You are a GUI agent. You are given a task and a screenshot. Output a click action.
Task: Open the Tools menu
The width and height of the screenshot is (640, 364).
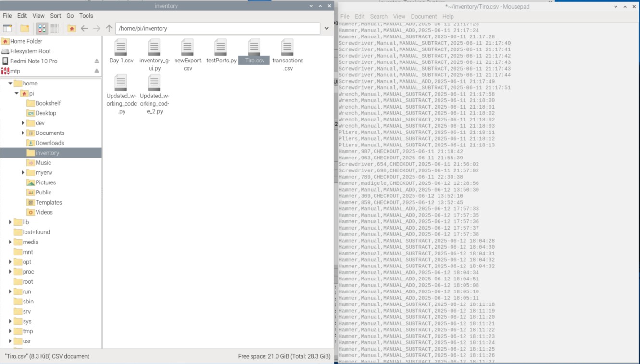tap(86, 16)
